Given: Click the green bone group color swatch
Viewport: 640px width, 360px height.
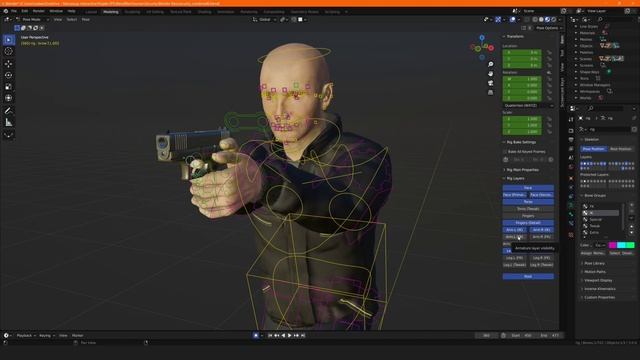Looking at the screenshot, I should (x=630, y=245).
